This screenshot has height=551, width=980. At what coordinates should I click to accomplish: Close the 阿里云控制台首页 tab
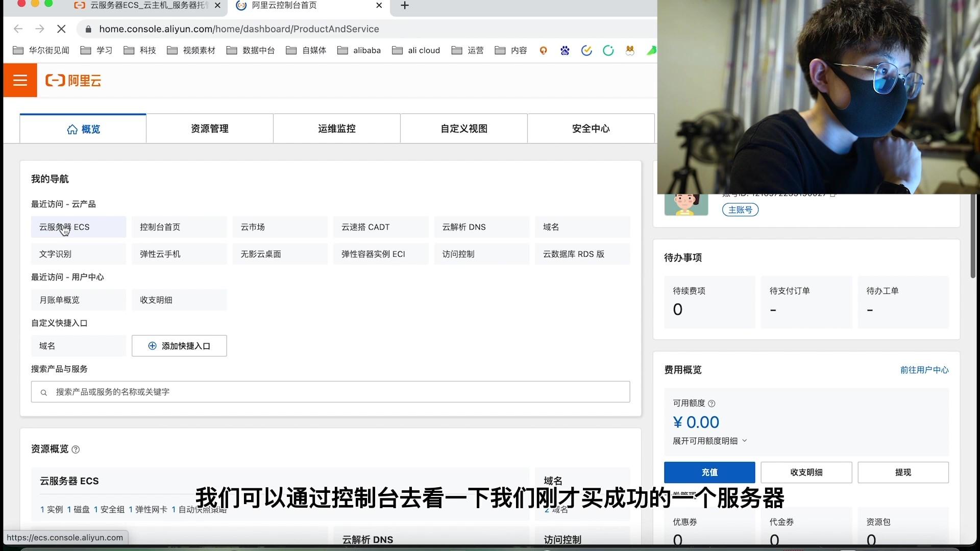coord(379,6)
